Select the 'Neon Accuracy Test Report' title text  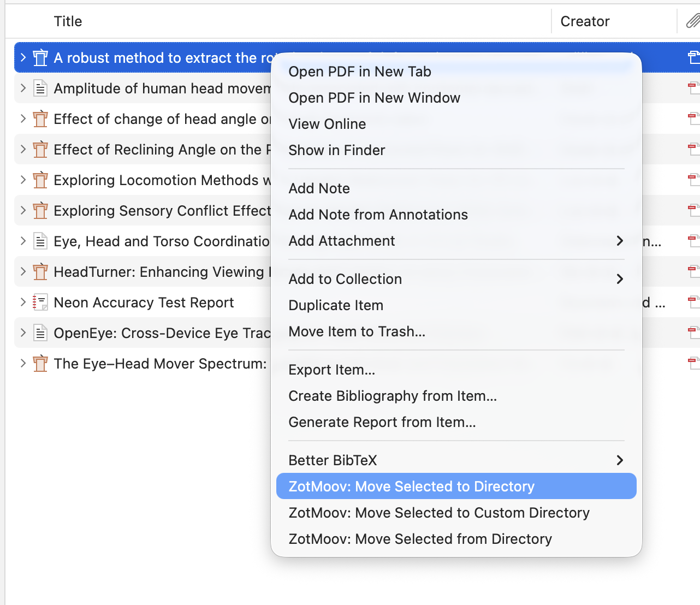pyautogui.click(x=144, y=302)
